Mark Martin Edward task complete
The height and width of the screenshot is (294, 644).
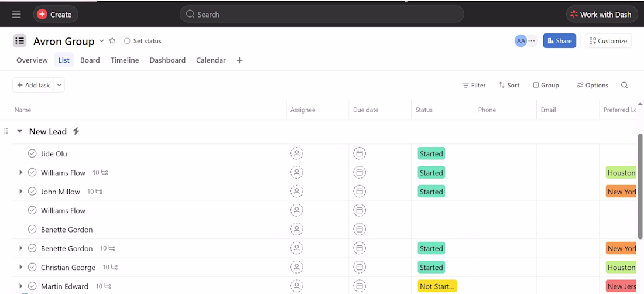(x=32, y=286)
